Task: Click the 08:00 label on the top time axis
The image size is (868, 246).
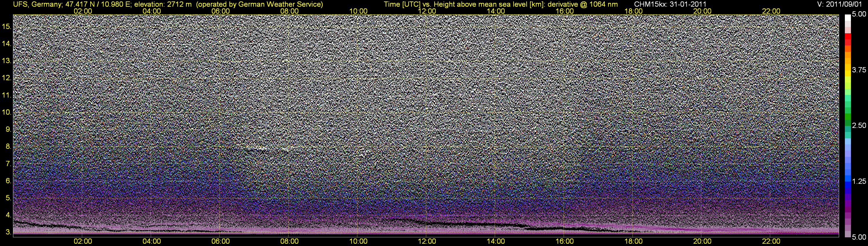Action: coord(289,11)
